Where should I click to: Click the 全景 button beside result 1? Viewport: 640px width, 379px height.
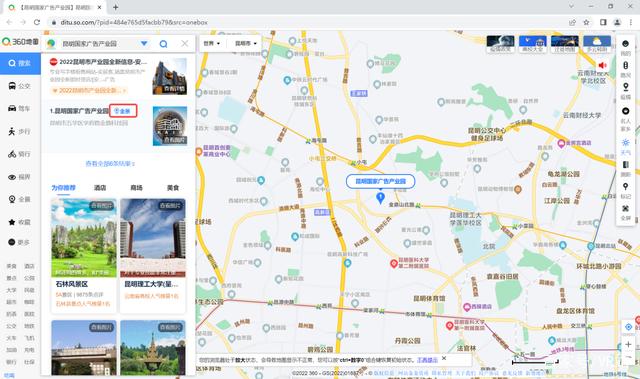123,111
